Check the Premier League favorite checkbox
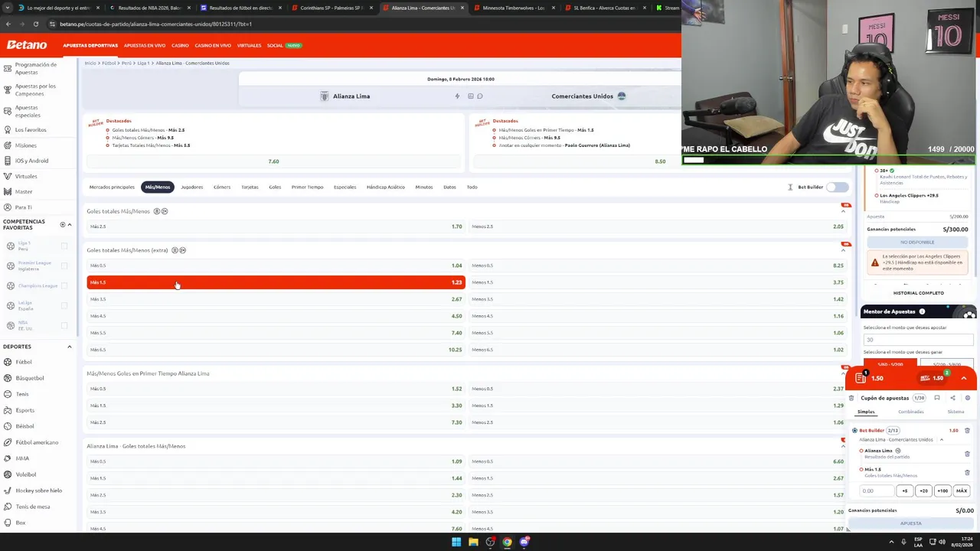Viewport: 980px width, 551px height. 64,266
